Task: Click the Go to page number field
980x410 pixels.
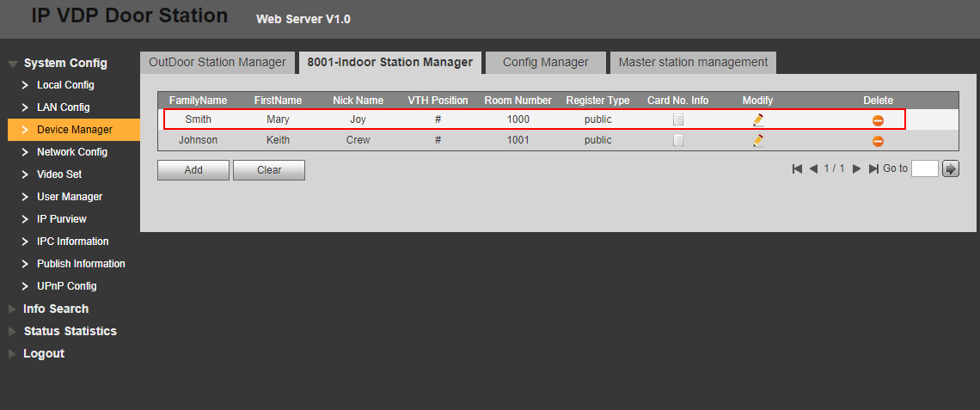Action: [924, 169]
